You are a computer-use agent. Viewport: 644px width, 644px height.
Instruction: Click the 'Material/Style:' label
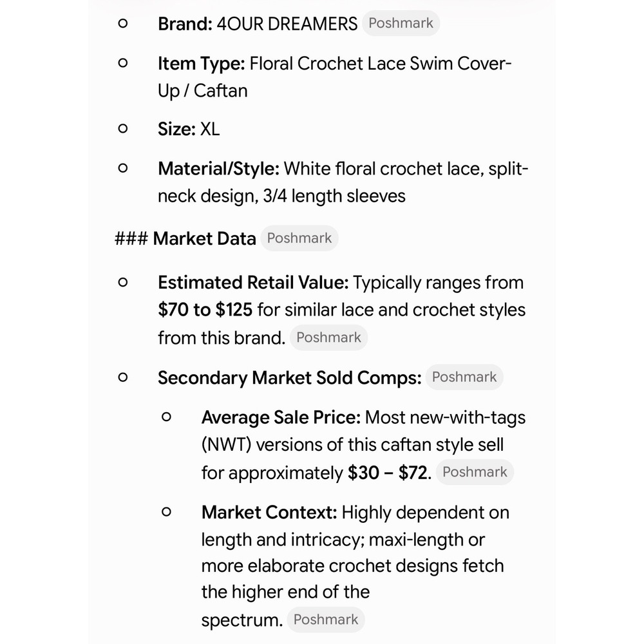click(x=219, y=169)
